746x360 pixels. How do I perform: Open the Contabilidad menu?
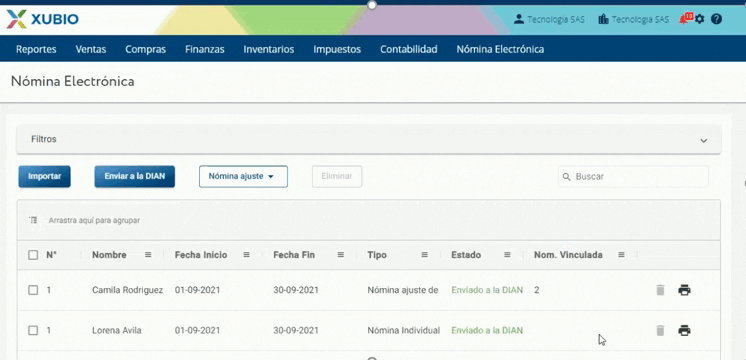coord(409,49)
